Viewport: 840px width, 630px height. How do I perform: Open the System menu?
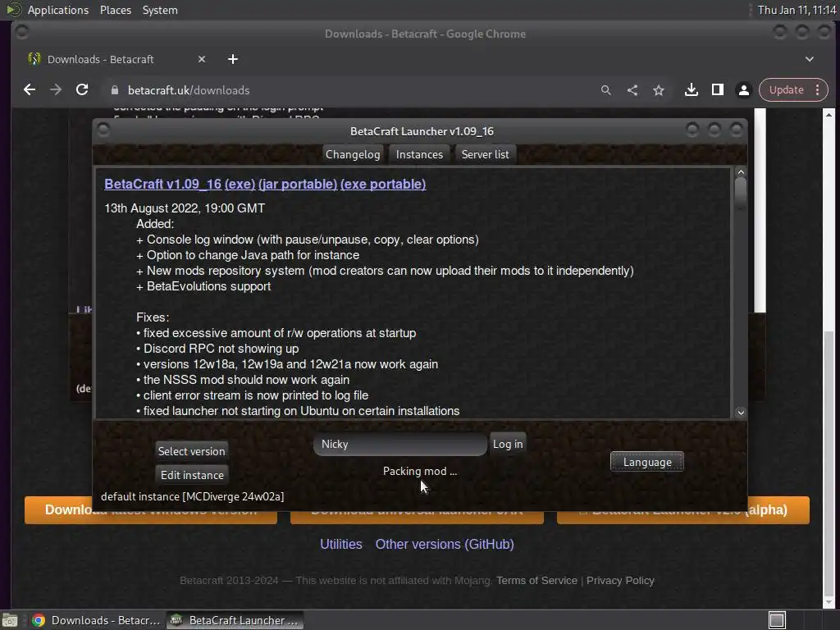click(x=160, y=10)
